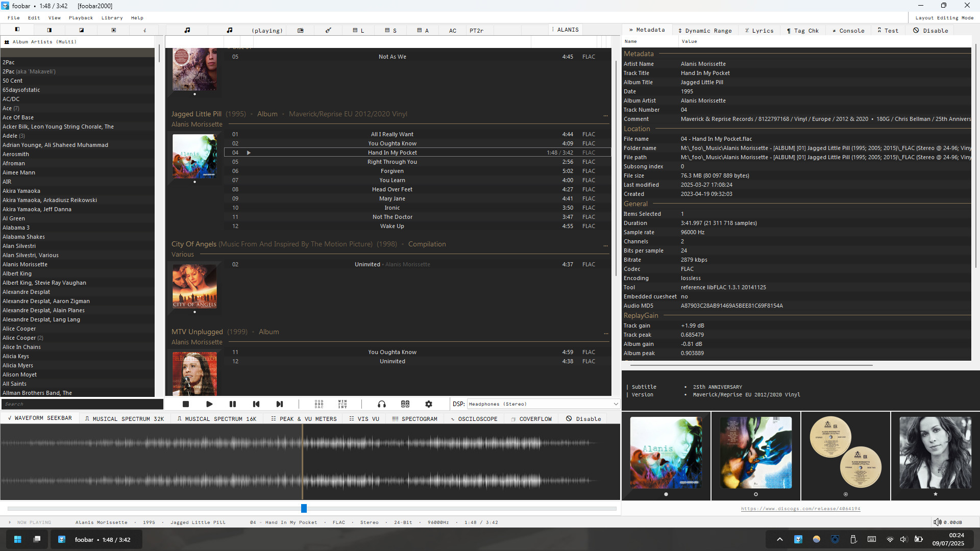Open the File menu
980x551 pixels.
[x=14, y=18]
